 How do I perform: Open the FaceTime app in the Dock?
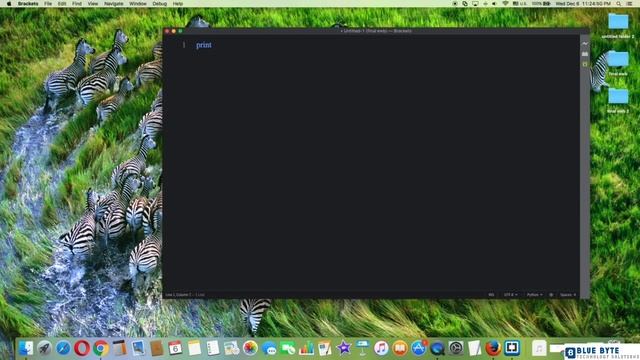tap(288, 348)
